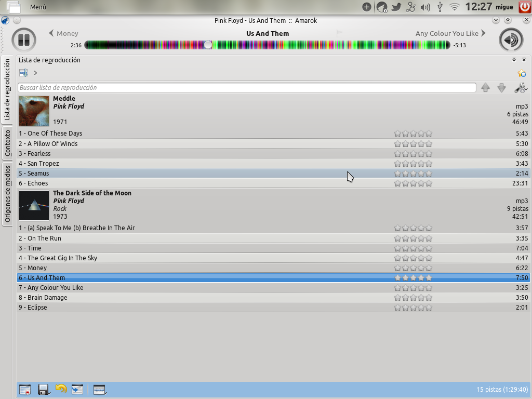Skip to next track Any Colour You Like

click(450, 33)
